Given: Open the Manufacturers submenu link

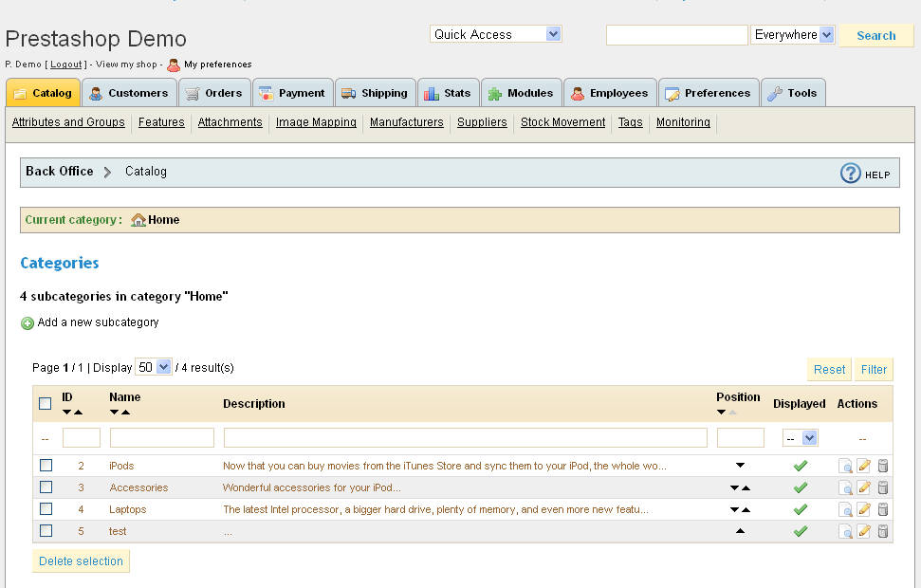Looking at the screenshot, I should (x=406, y=122).
